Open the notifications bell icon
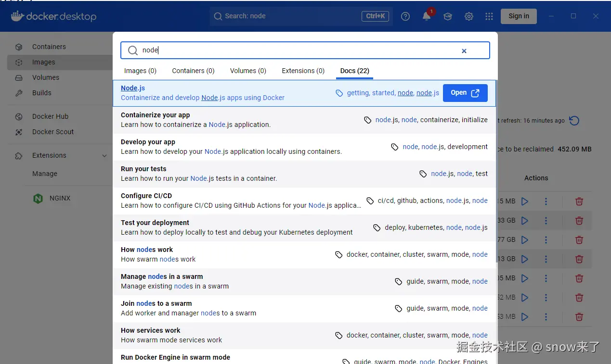Image resolution: width=611 pixels, height=364 pixels. pos(427,16)
